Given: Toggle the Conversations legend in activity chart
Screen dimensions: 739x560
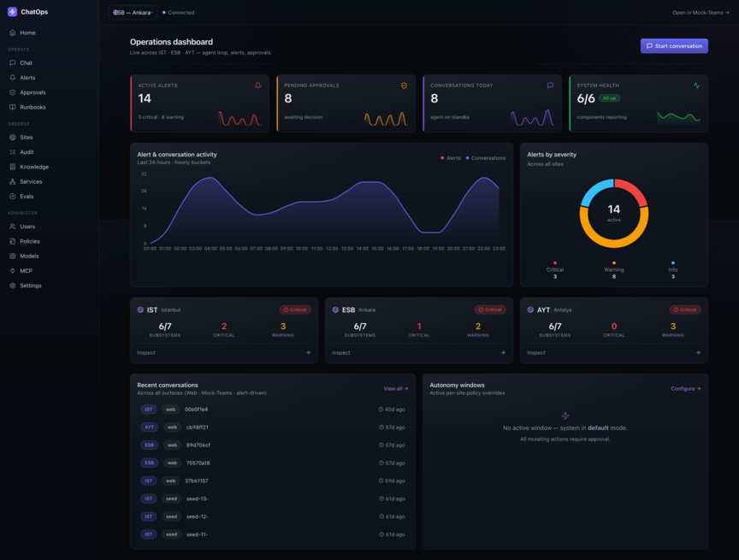Looking at the screenshot, I should click(x=486, y=158).
